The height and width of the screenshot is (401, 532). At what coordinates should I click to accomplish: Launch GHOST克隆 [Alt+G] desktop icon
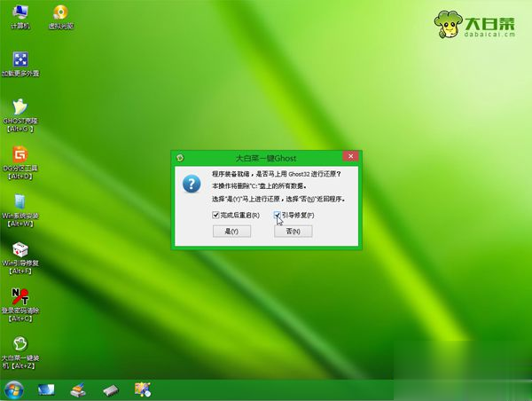(x=20, y=115)
